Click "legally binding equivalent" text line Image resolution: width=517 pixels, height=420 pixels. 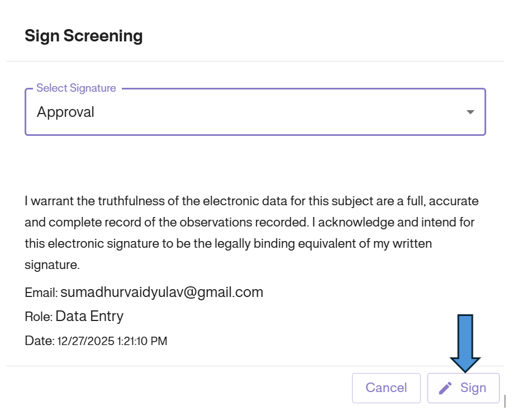point(228,244)
